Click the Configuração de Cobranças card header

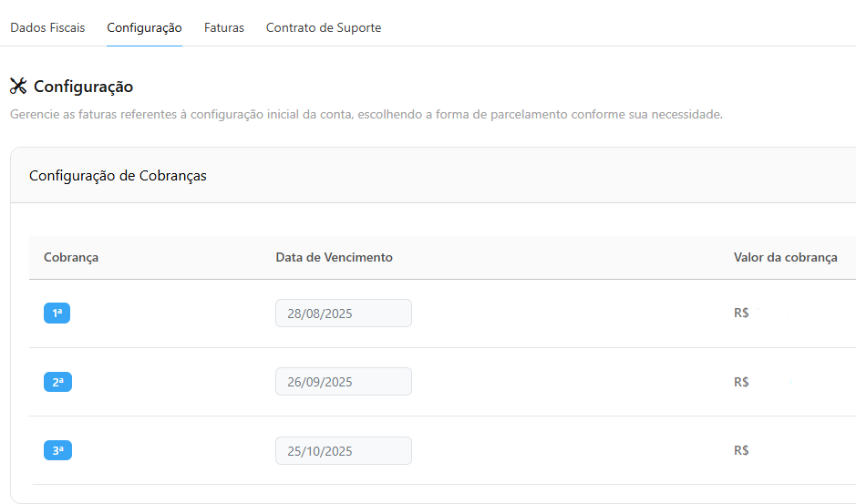pos(118,176)
